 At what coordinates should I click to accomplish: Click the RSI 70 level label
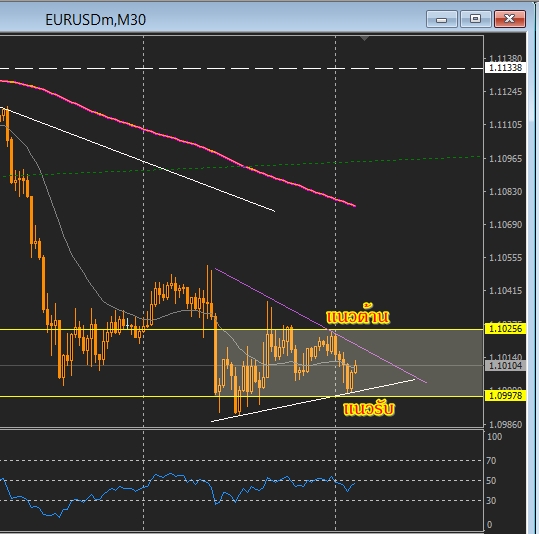coord(491,460)
